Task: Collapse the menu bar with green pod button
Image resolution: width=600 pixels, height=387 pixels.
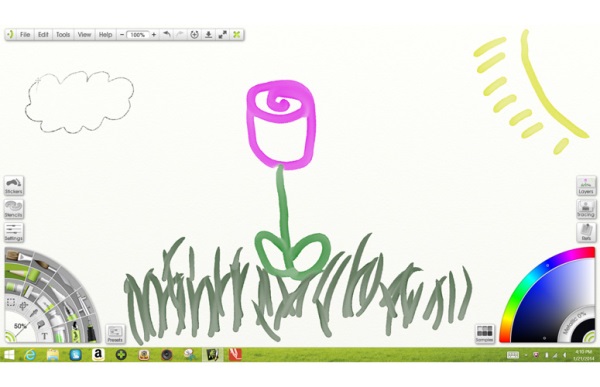Action: click(x=10, y=34)
